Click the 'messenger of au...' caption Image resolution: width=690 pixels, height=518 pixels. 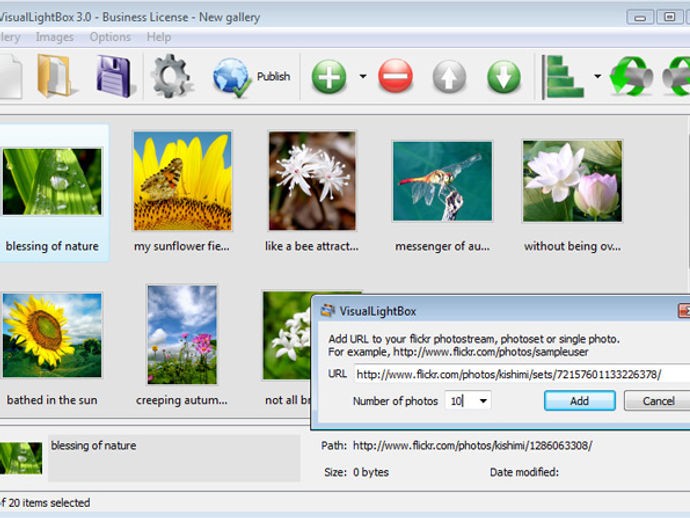442,246
